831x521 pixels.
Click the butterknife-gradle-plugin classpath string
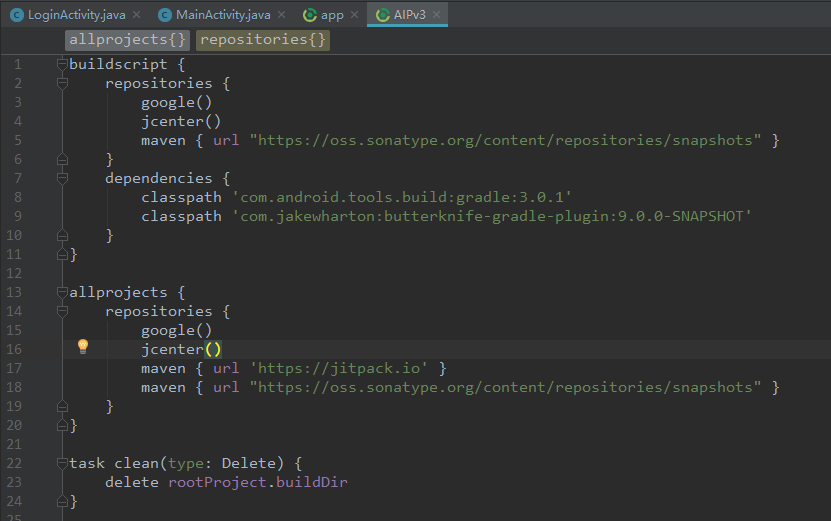[491, 216]
